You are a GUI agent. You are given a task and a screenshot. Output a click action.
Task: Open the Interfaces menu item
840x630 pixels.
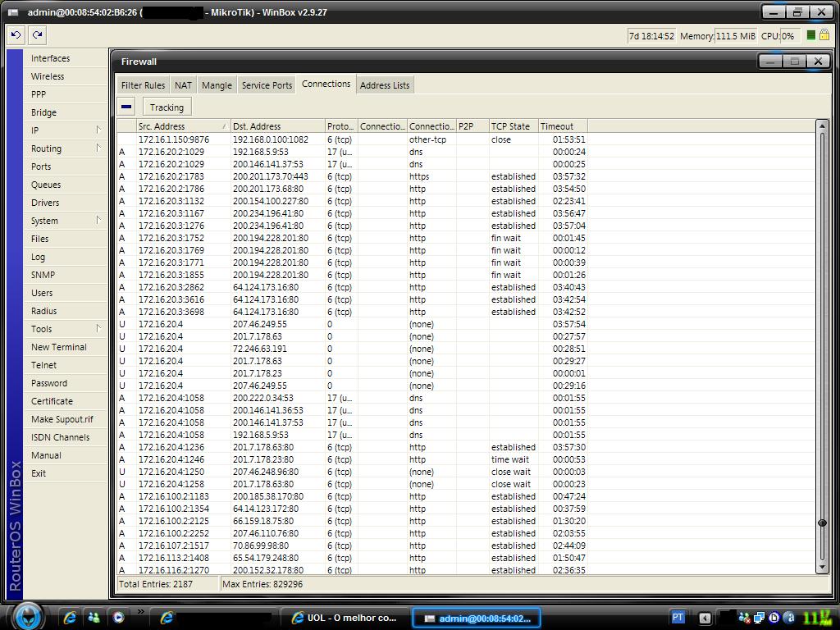(x=66, y=58)
